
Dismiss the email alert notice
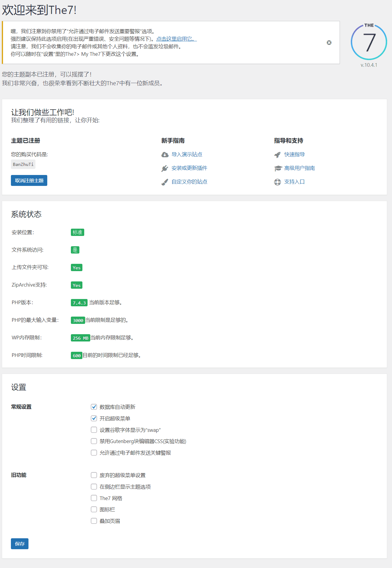click(x=329, y=43)
